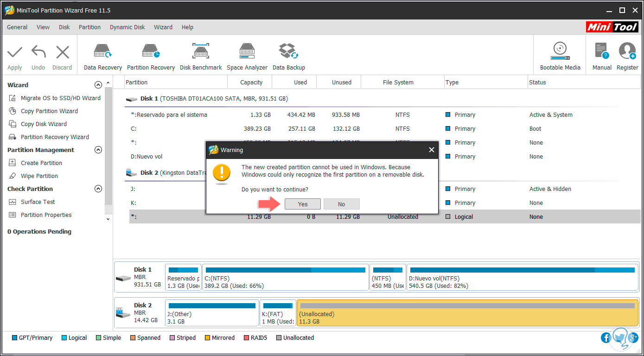Click the Apply checkmark toolbar icon
The image size is (644, 356).
15,52
